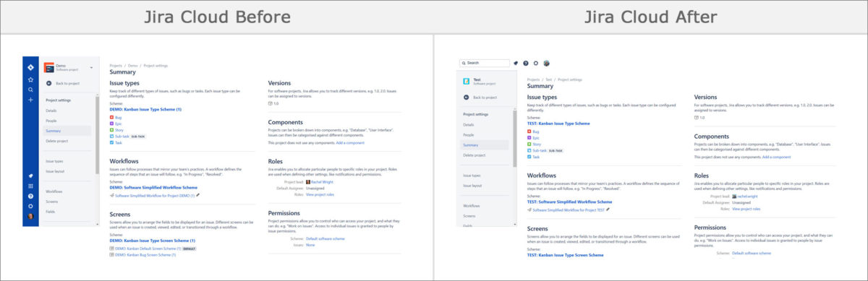Select Summary in the After panel settings menu

[x=485, y=145]
